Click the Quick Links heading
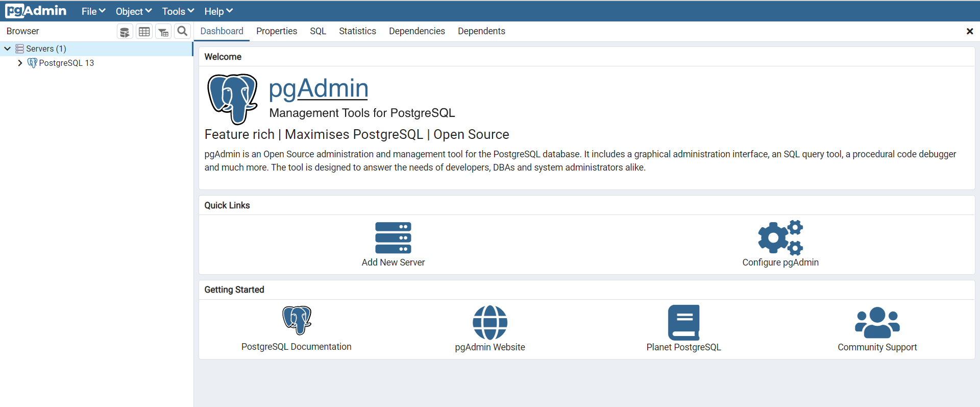This screenshot has width=980, height=407. 227,205
